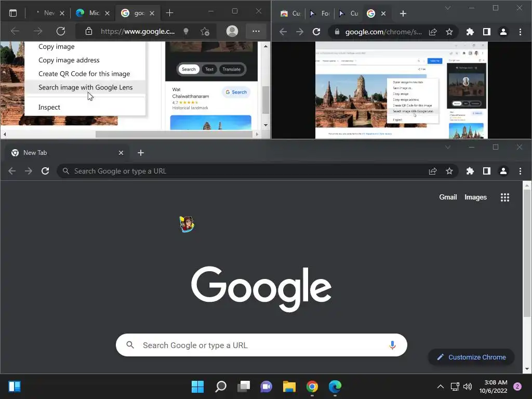
Task: Open taskbar Search
Action: pyautogui.click(x=220, y=387)
